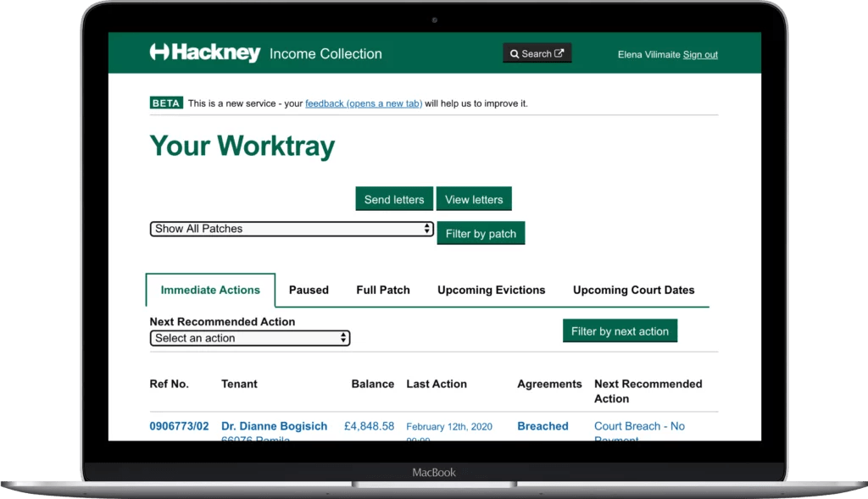Open case reference 0906773/02
The image size is (868, 499).
click(179, 426)
